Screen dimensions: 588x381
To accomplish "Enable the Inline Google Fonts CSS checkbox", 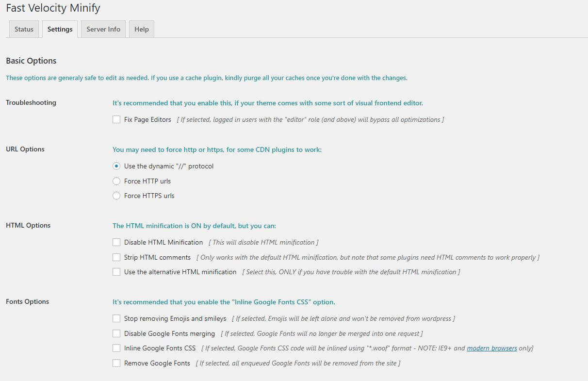I will click(x=116, y=348).
